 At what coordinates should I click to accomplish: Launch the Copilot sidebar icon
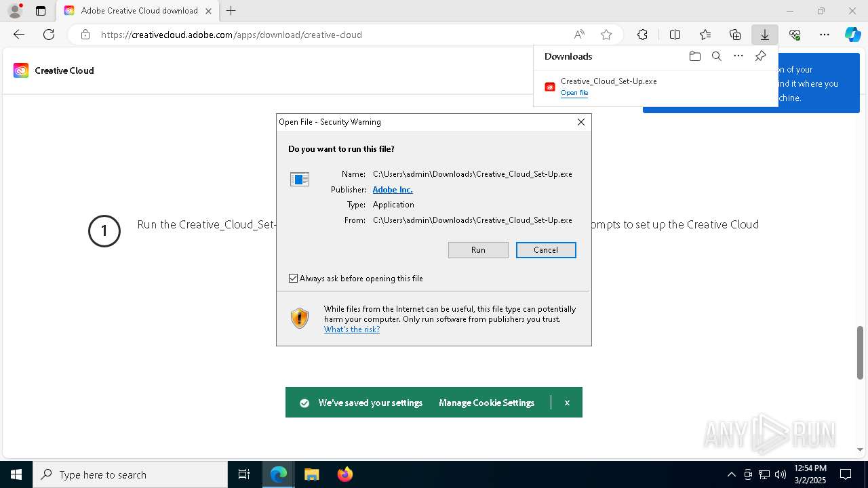pyautogui.click(x=852, y=35)
